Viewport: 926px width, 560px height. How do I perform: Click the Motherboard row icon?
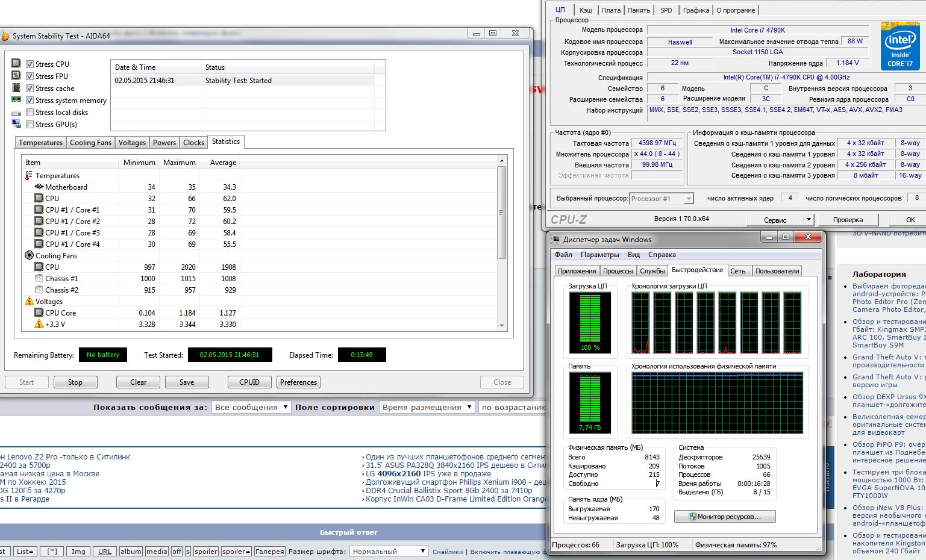pyautogui.click(x=39, y=187)
